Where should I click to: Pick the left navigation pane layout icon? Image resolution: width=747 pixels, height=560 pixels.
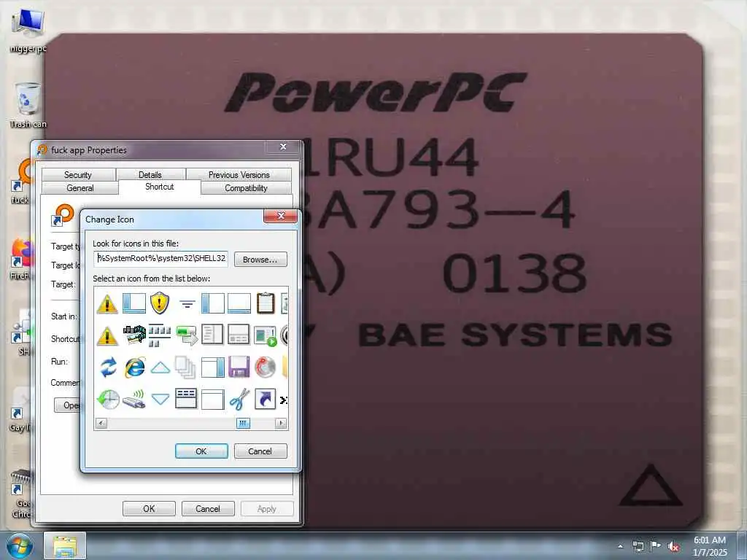pos(212,303)
